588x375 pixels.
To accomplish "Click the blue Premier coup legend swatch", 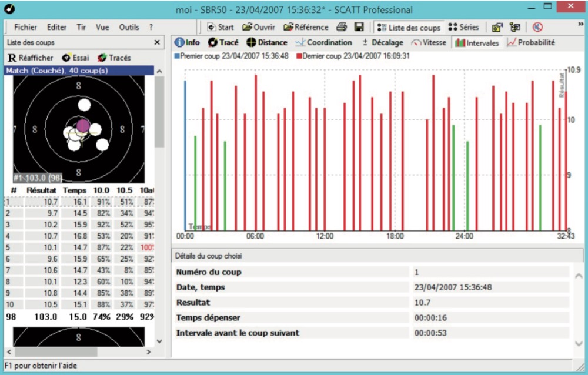I will tap(177, 56).
